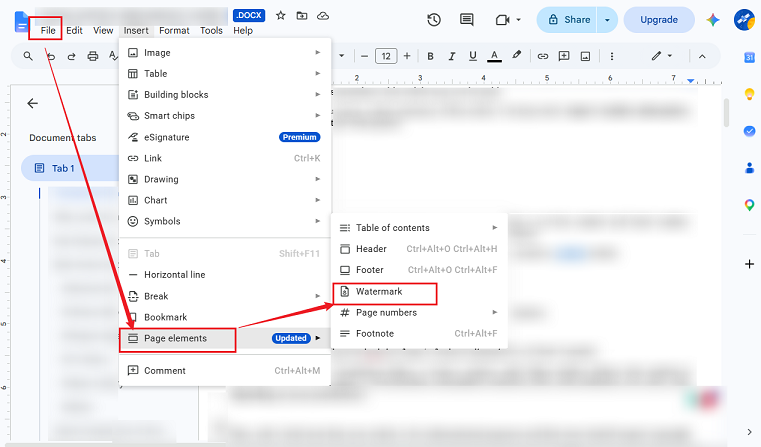Image resolution: width=761 pixels, height=447 pixels.
Task: Open the text color picker
Action: coord(494,56)
